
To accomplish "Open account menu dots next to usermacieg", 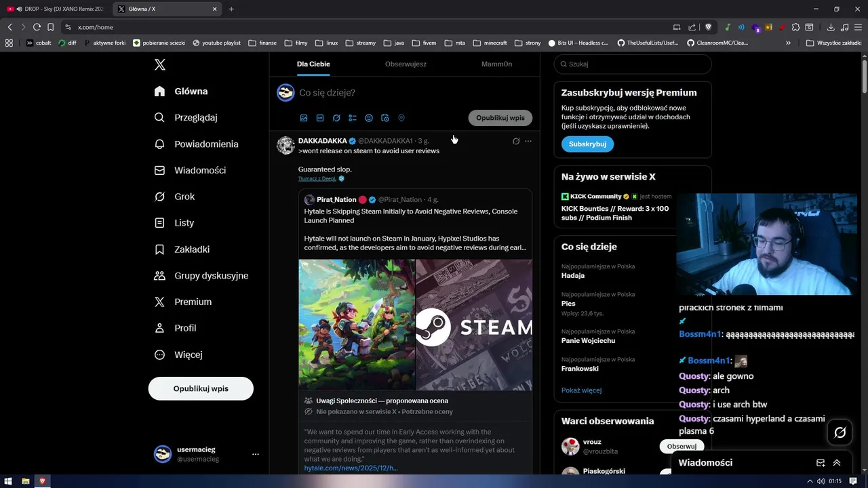I will tap(256, 454).
